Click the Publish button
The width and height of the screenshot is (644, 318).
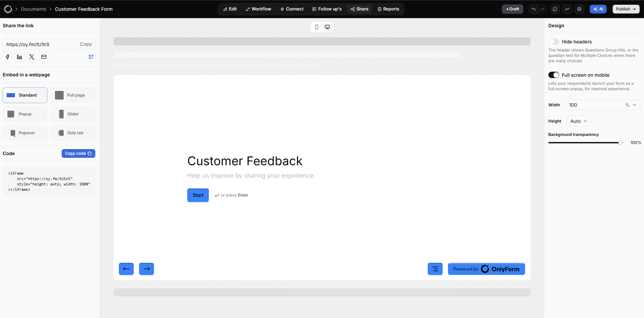click(x=626, y=9)
